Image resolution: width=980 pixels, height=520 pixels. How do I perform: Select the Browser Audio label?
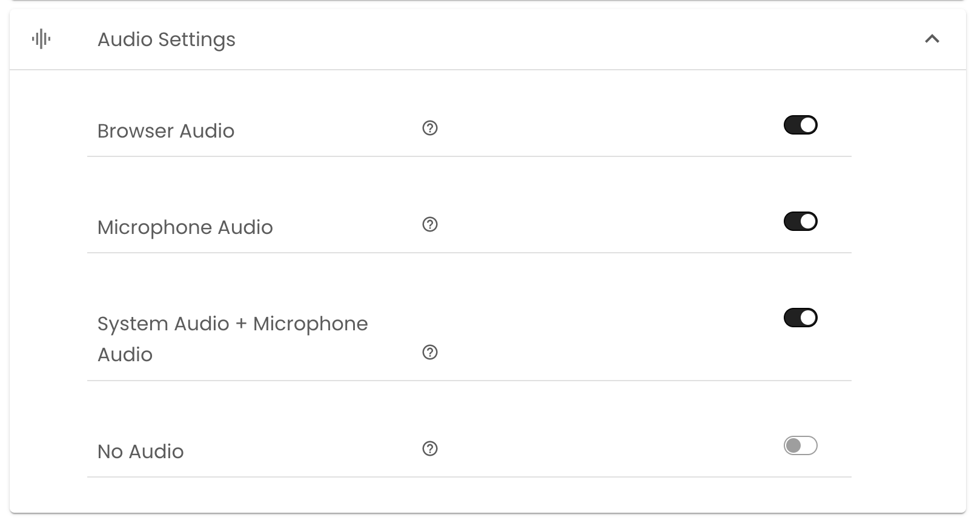166,131
